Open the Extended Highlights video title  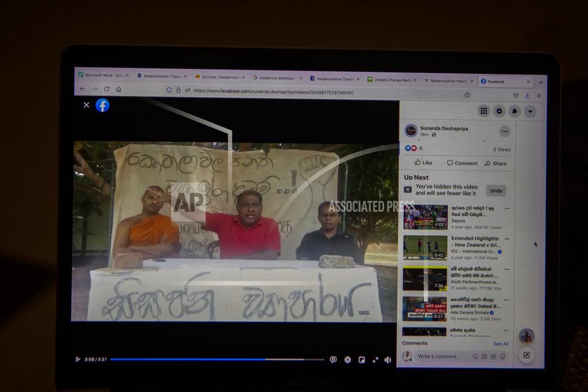click(475, 242)
